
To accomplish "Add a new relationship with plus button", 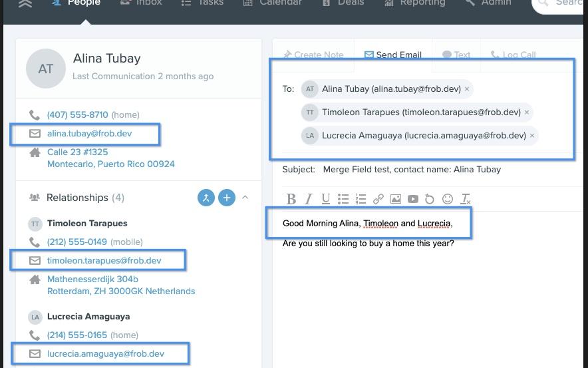I will click(227, 198).
